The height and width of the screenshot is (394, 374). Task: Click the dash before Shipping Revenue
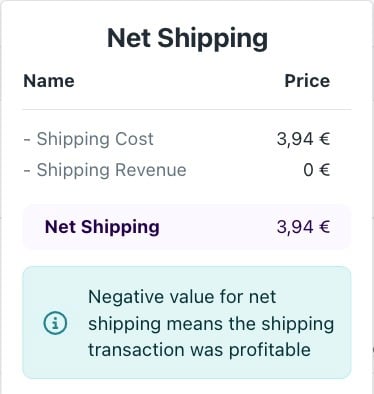[27, 171]
